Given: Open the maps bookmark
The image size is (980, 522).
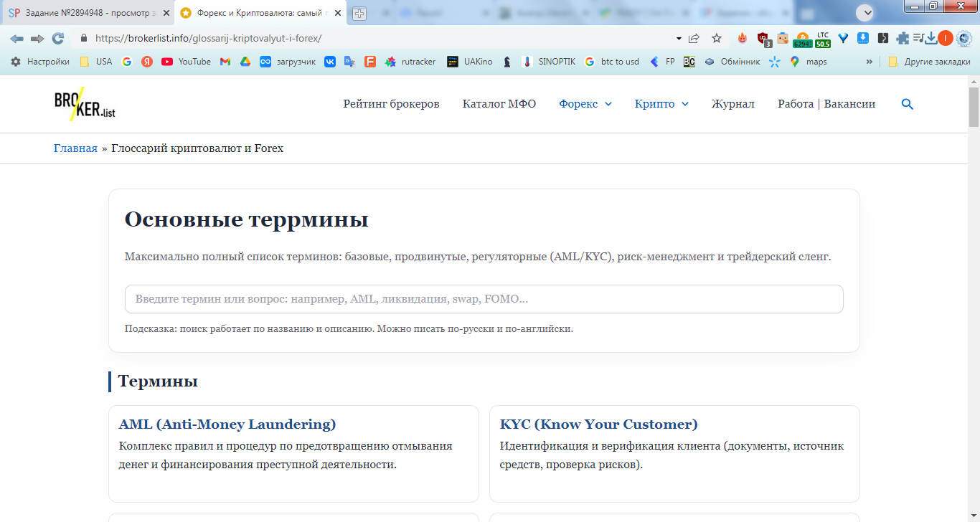Looking at the screenshot, I should point(809,62).
